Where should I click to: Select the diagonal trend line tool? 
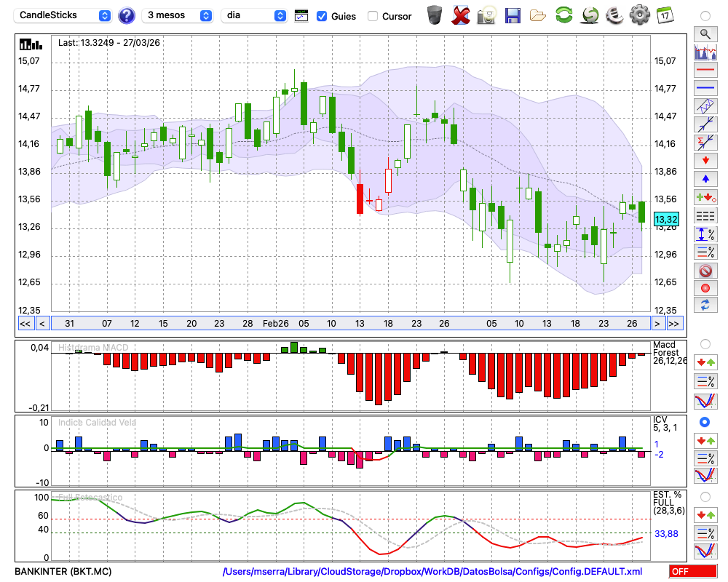tap(705, 124)
